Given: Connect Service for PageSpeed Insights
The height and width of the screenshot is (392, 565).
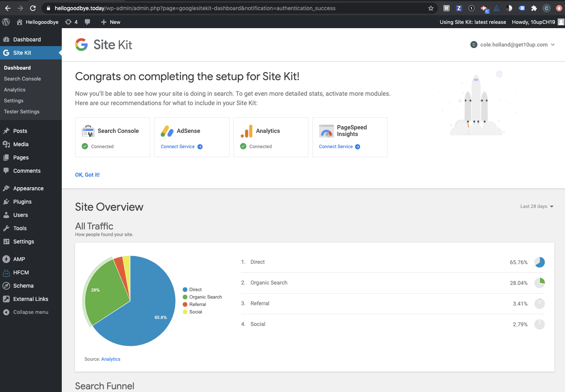Looking at the screenshot, I should click(340, 147).
